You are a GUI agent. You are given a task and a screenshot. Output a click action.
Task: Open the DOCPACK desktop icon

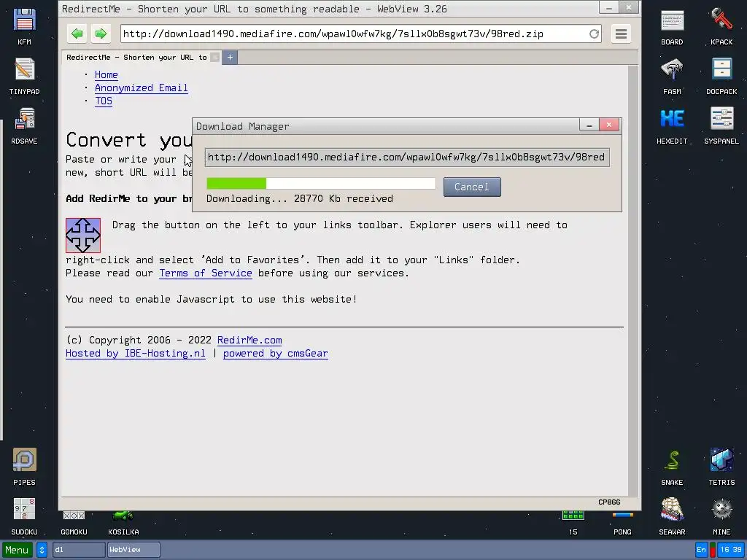tap(721, 69)
